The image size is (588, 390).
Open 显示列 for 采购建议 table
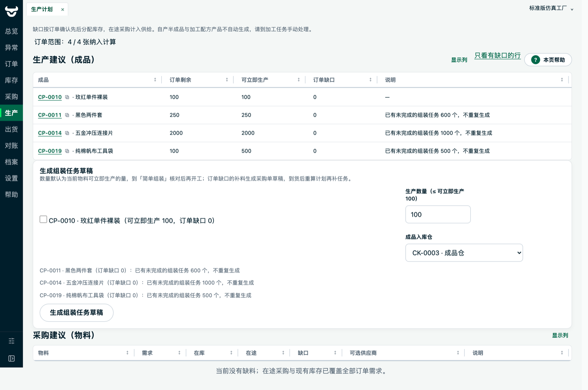(x=560, y=335)
